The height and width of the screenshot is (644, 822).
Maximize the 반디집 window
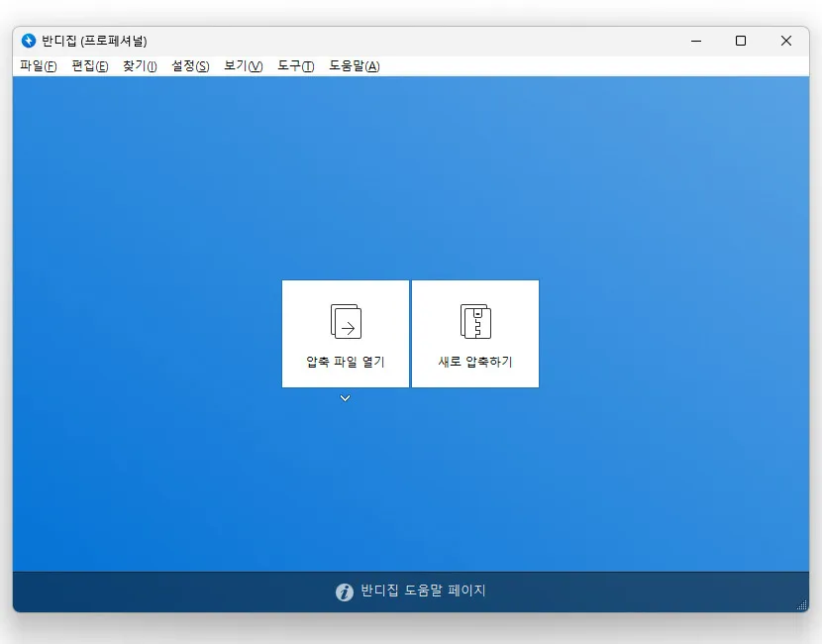[741, 41]
